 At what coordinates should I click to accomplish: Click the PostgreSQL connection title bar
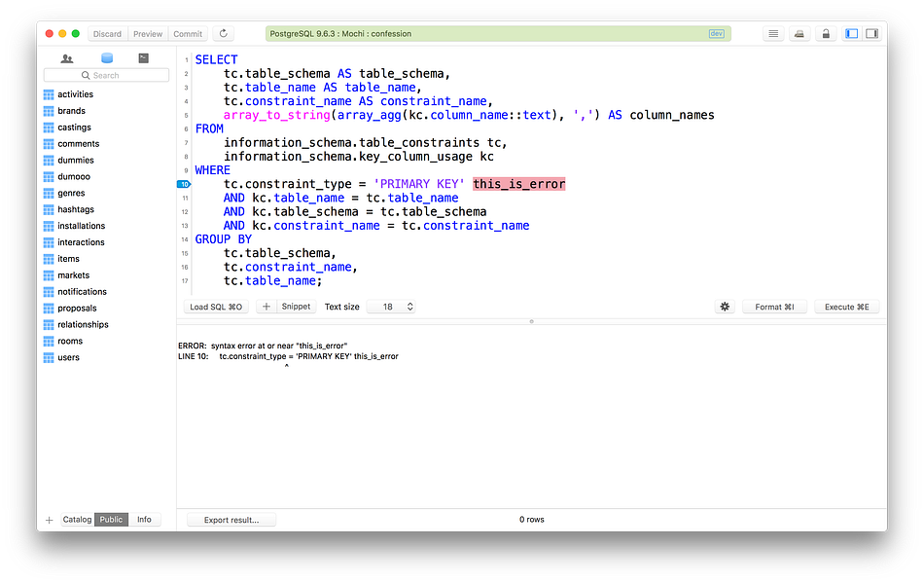tap(498, 34)
